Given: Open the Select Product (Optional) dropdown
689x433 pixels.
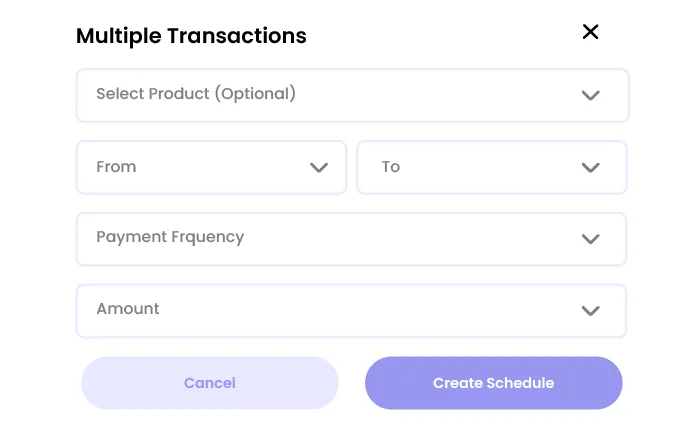Looking at the screenshot, I should tap(352, 95).
